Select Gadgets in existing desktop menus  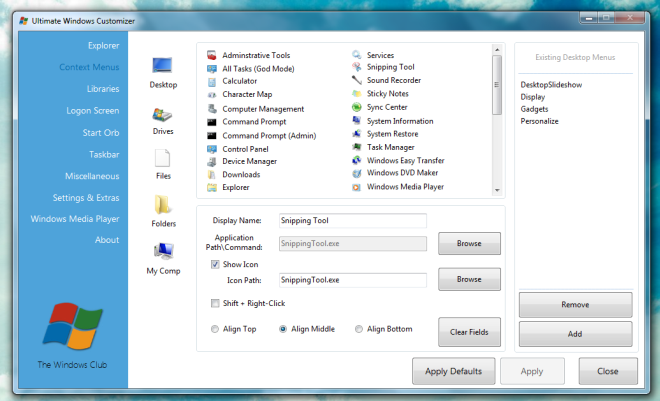[534, 109]
